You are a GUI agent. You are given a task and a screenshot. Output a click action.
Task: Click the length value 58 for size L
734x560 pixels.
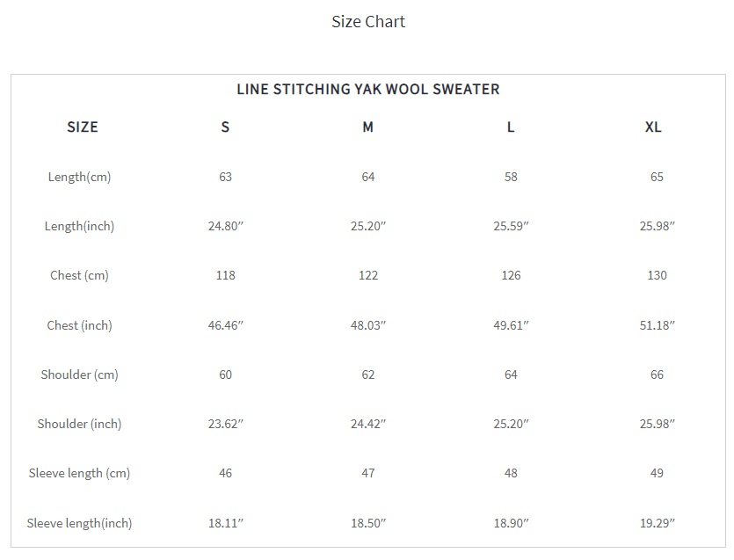coord(511,177)
